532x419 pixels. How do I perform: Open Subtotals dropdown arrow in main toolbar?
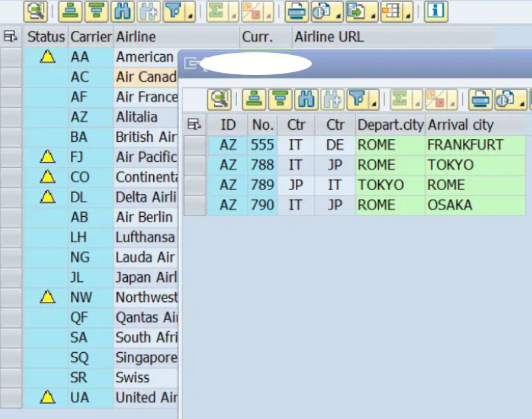(268, 11)
